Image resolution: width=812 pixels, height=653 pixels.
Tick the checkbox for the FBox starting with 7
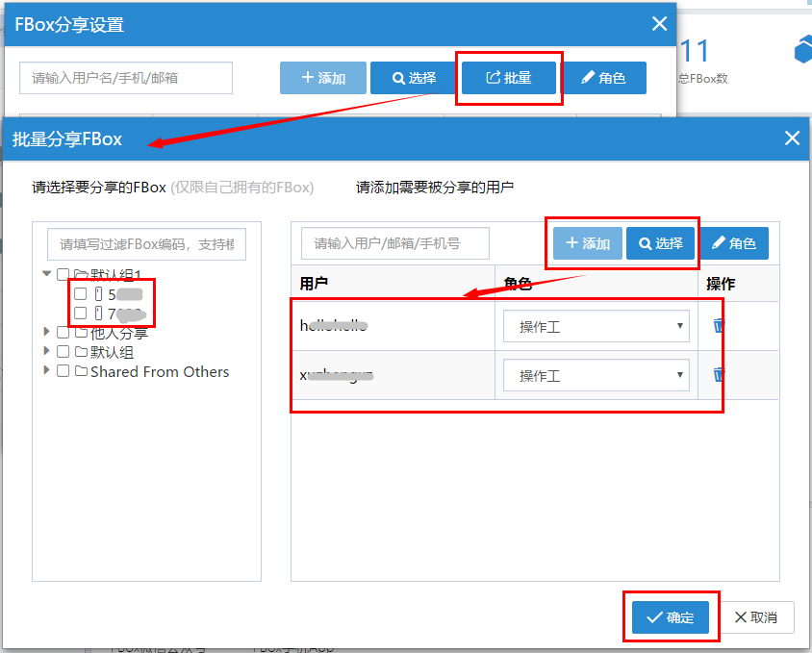click(x=81, y=314)
